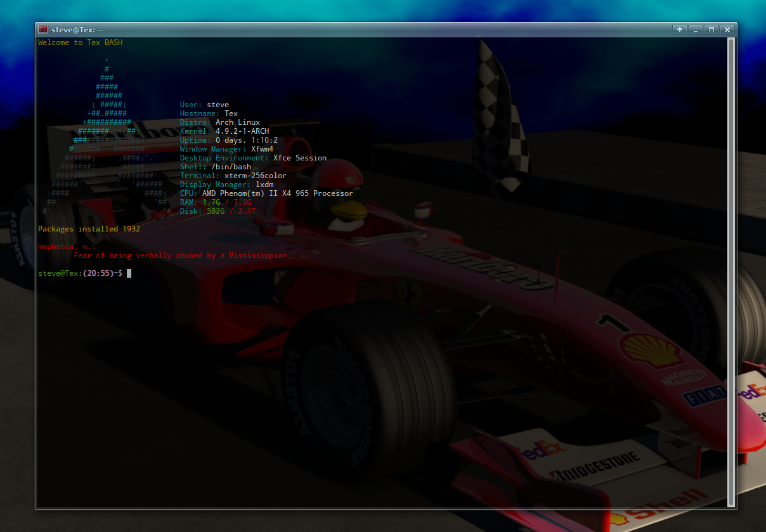Roll up the terminal window with the arrow button
The height and width of the screenshot is (532, 766).
(680, 30)
